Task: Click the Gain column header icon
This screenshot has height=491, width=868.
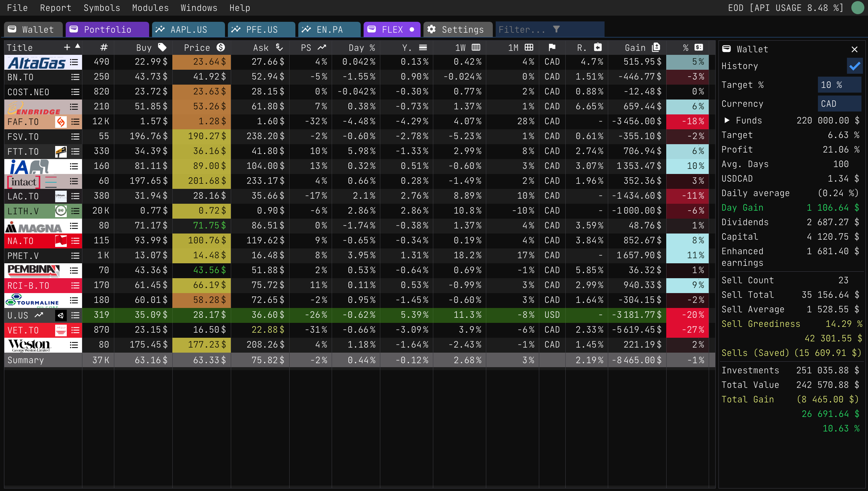Action: [x=656, y=47]
